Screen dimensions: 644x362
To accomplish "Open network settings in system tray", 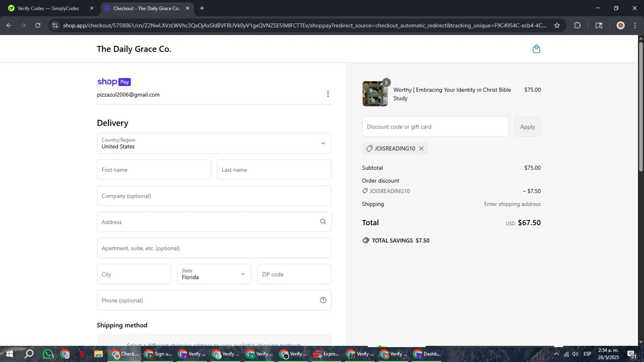I will coord(566,354).
